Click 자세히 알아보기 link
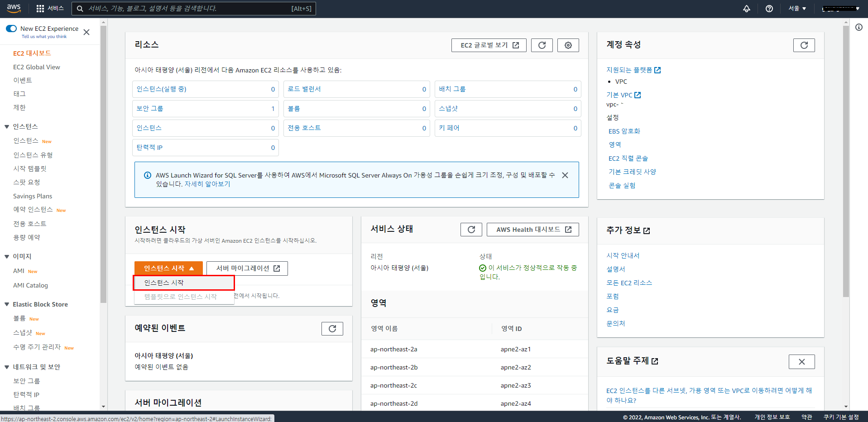Screen dimensions: 868x422 pyautogui.click(x=207, y=184)
